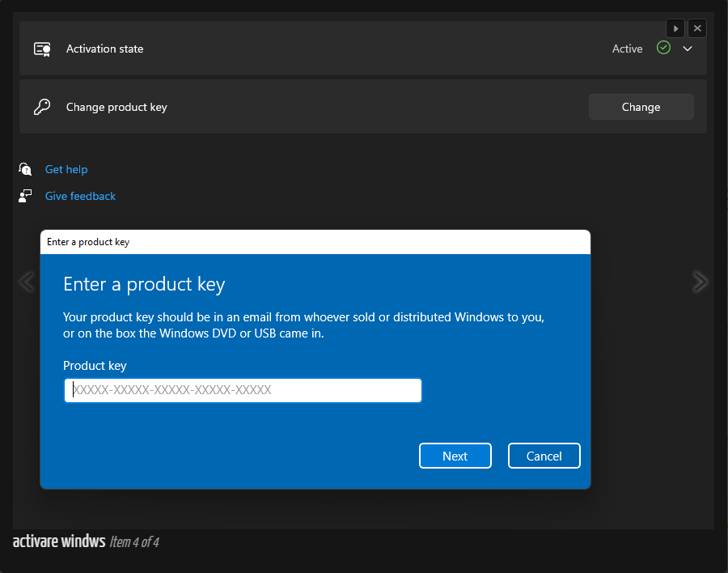Viewport: 728px width, 573px height.
Task: Open the Give feedback link
Action: tap(80, 196)
